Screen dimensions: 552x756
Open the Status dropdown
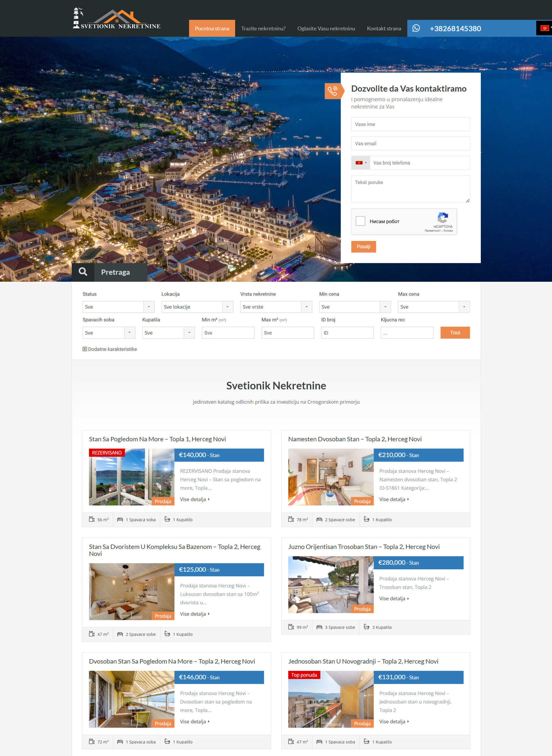(118, 307)
